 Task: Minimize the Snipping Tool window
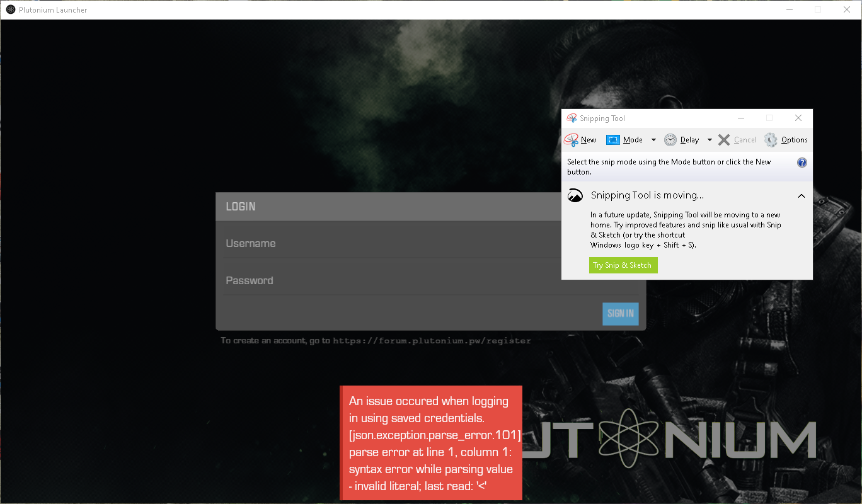(741, 118)
